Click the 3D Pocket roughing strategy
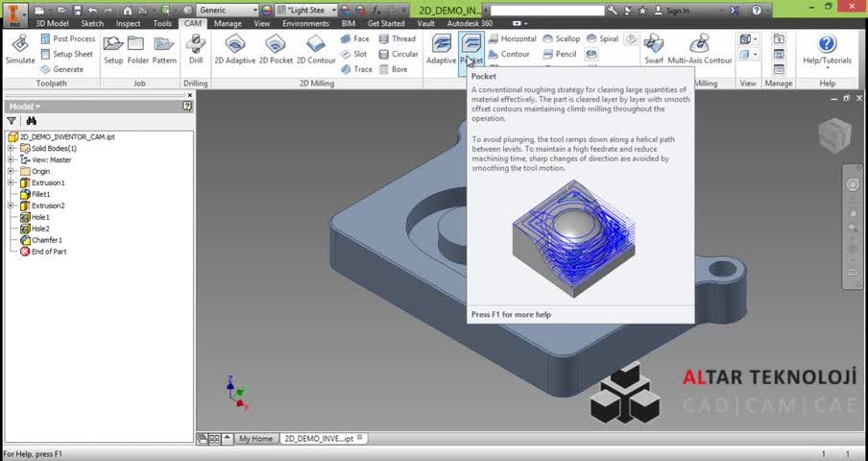Screen dimensions: 868x461 [471, 50]
